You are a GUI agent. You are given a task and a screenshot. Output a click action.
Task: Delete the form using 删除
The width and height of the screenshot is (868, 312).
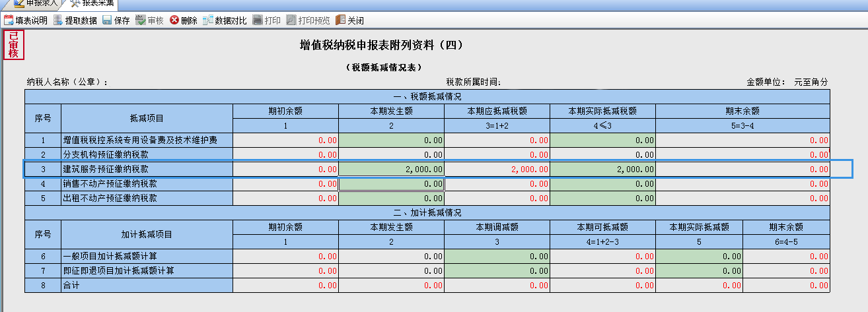click(184, 20)
